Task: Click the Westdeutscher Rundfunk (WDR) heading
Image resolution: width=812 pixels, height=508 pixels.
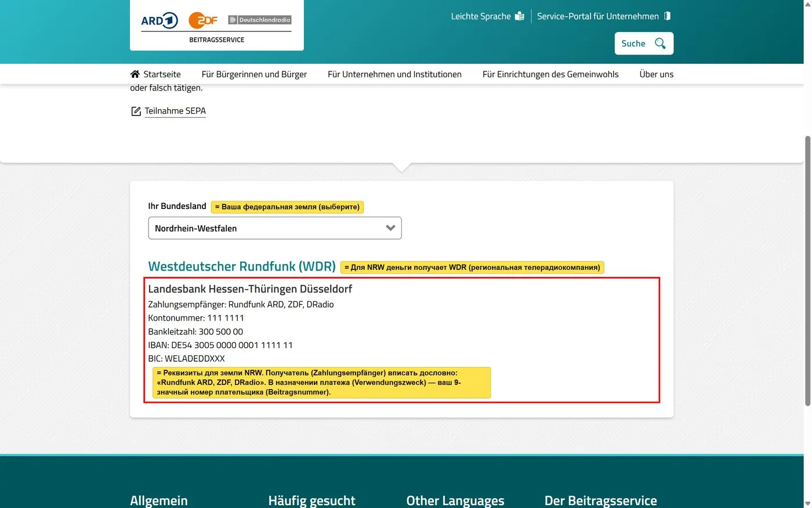Action: click(242, 266)
